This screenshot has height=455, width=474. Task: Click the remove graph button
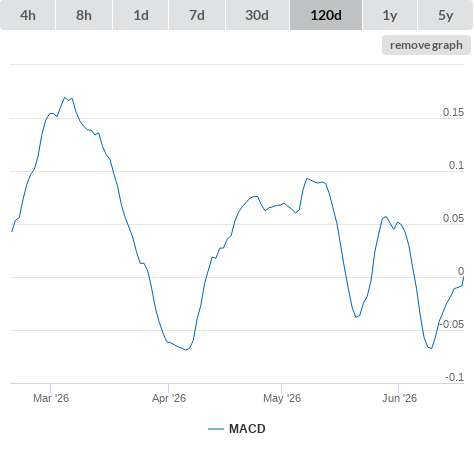pos(426,45)
